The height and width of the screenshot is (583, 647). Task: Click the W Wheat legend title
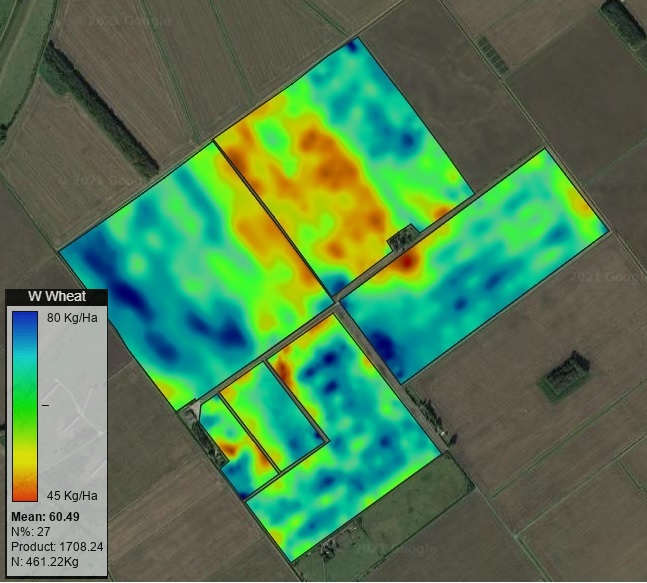click(x=57, y=296)
